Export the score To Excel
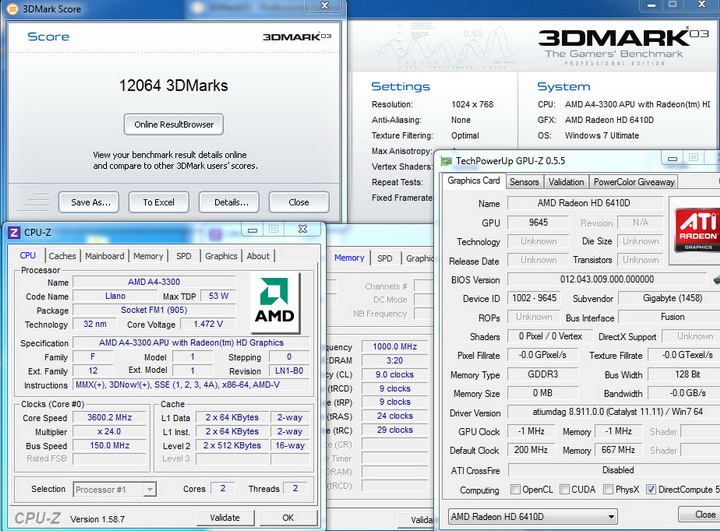 (158, 202)
